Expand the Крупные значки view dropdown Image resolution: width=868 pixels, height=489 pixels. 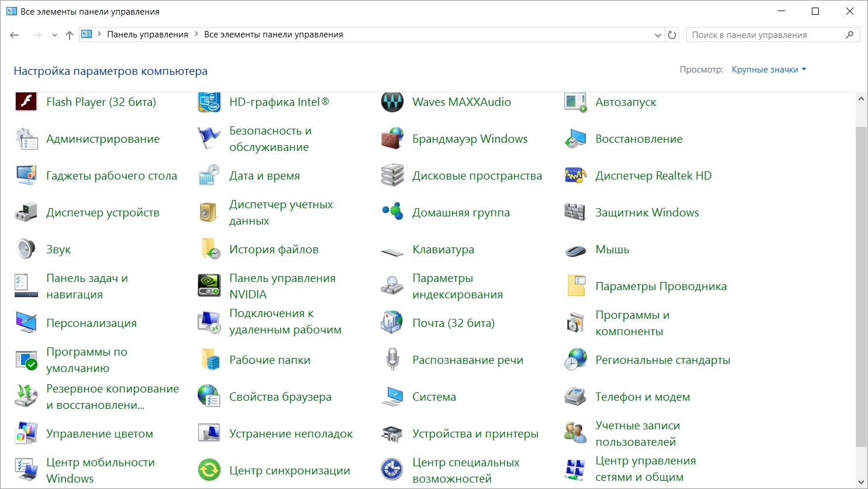(x=769, y=70)
